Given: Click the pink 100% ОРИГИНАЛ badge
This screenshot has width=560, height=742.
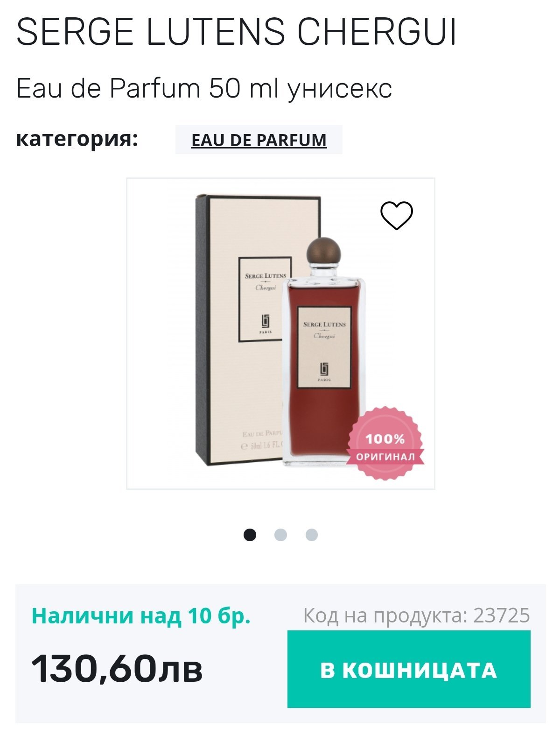Looking at the screenshot, I should click(x=385, y=444).
